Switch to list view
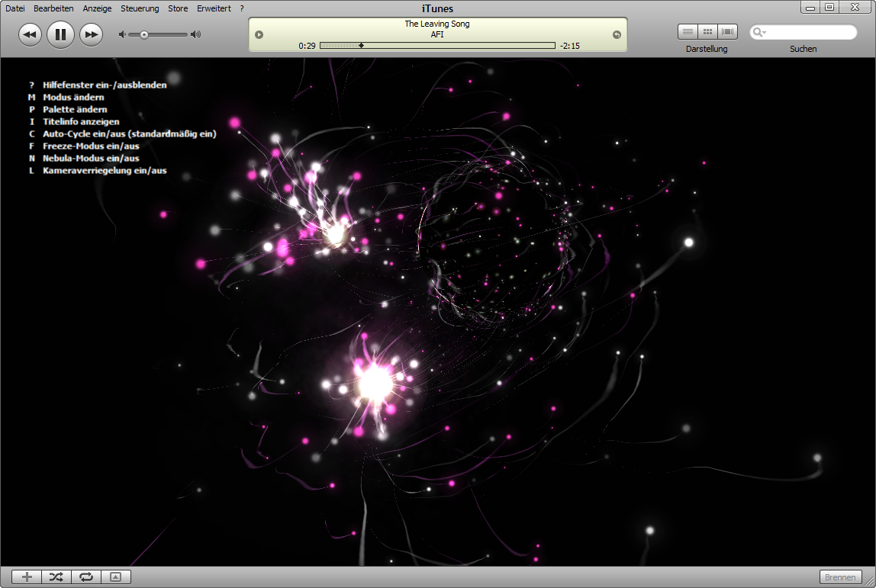The image size is (876, 588). [x=688, y=32]
